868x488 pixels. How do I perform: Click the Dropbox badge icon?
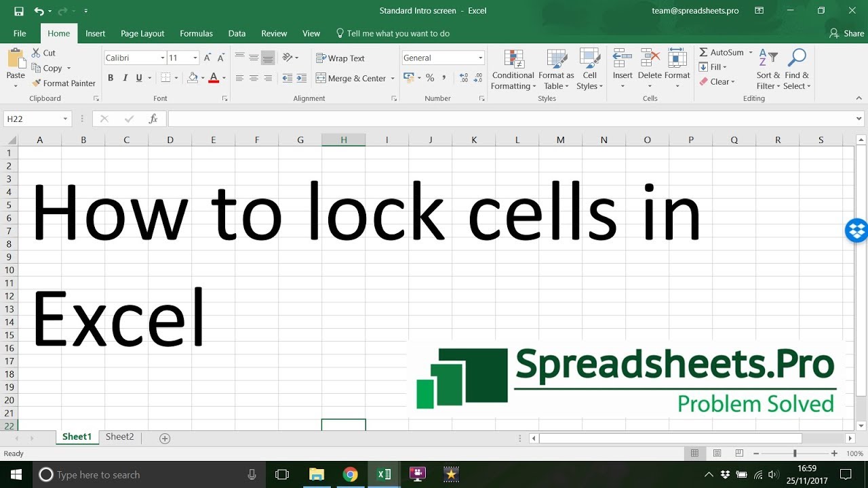(856, 230)
